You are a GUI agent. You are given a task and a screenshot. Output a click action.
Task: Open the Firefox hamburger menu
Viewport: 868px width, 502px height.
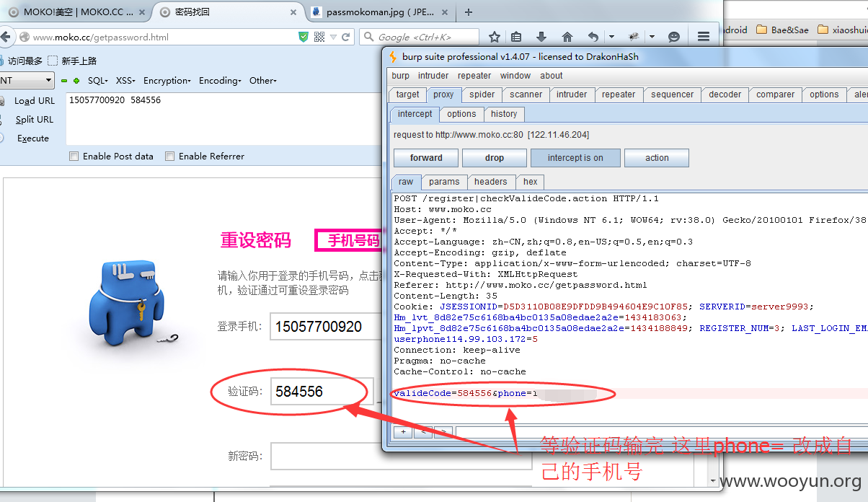coord(704,37)
